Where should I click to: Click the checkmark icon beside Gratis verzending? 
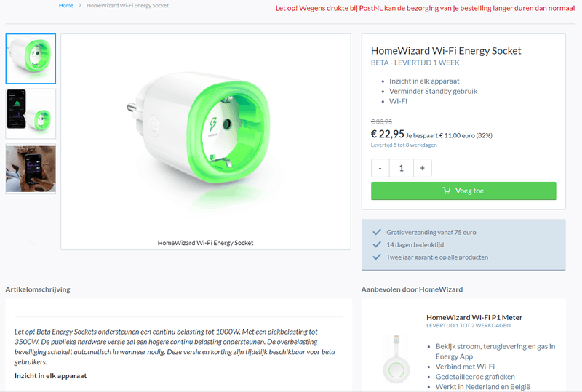(376, 232)
